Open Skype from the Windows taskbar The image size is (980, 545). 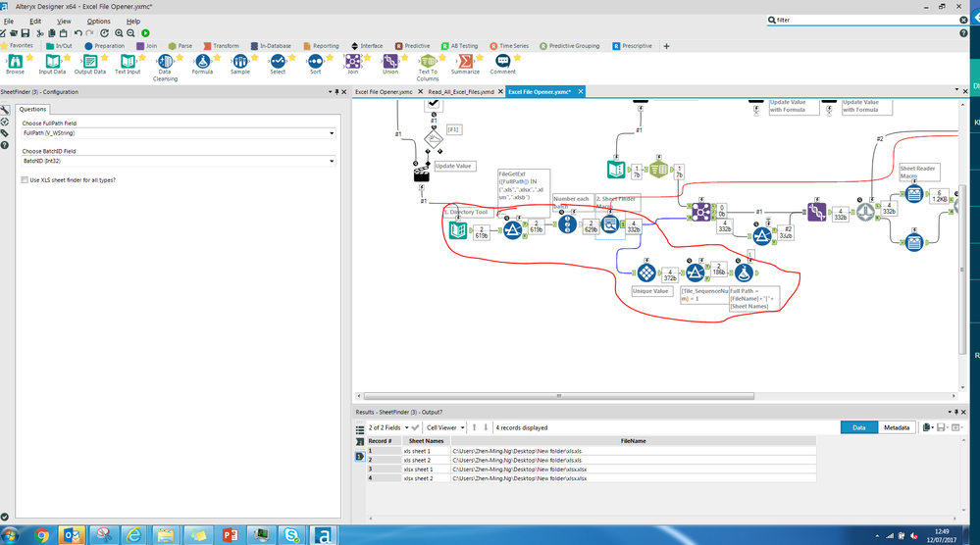point(292,535)
